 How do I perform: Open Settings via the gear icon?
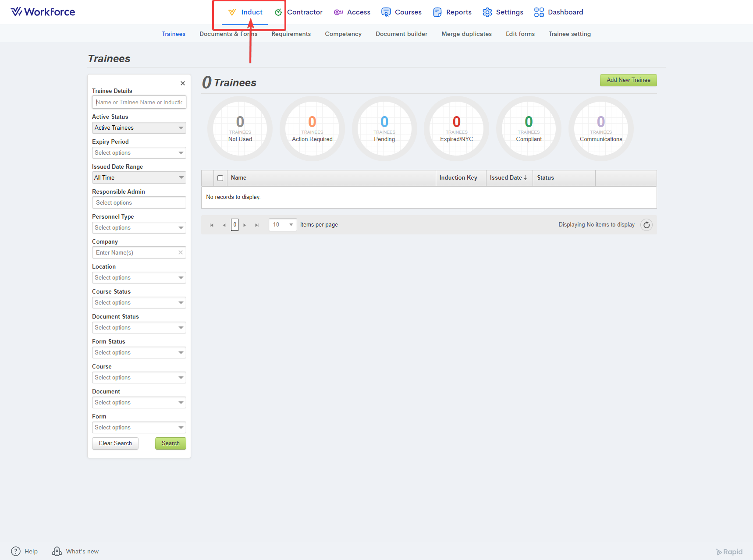[487, 12]
